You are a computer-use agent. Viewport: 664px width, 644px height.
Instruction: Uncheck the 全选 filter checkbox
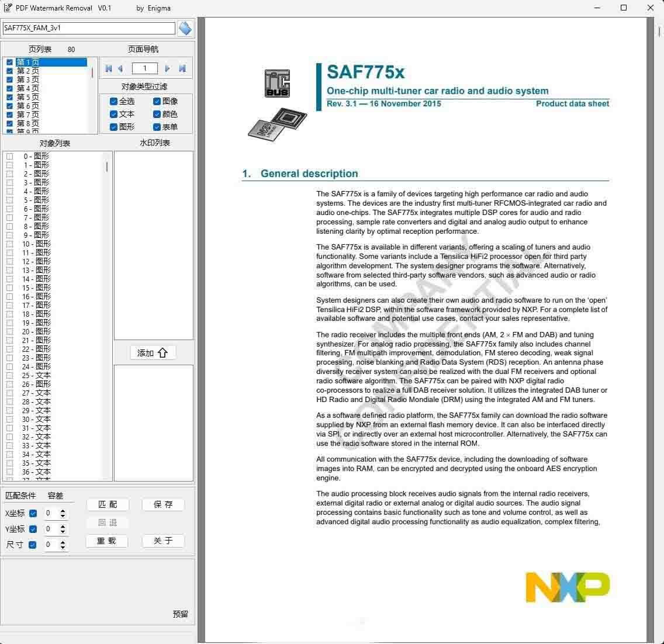[114, 101]
